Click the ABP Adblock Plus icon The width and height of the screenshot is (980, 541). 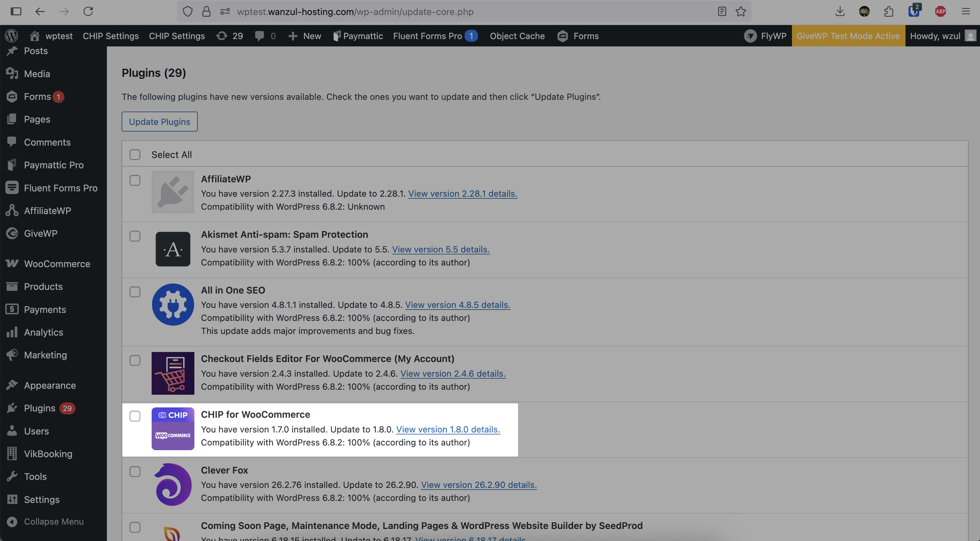(x=940, y=11)
